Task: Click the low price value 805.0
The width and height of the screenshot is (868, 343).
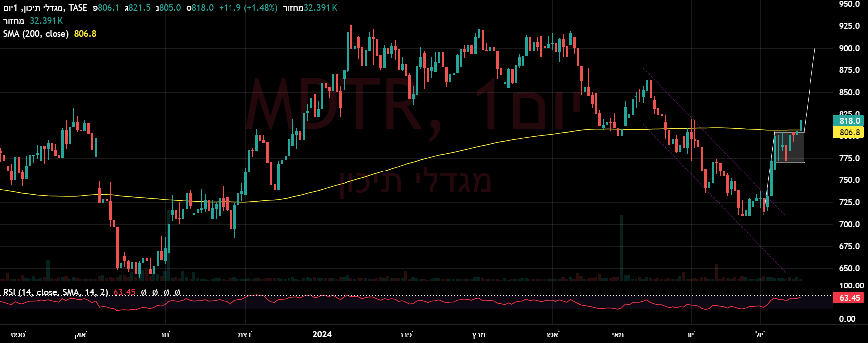Action: pyautogui.click(x=170, y=8)
